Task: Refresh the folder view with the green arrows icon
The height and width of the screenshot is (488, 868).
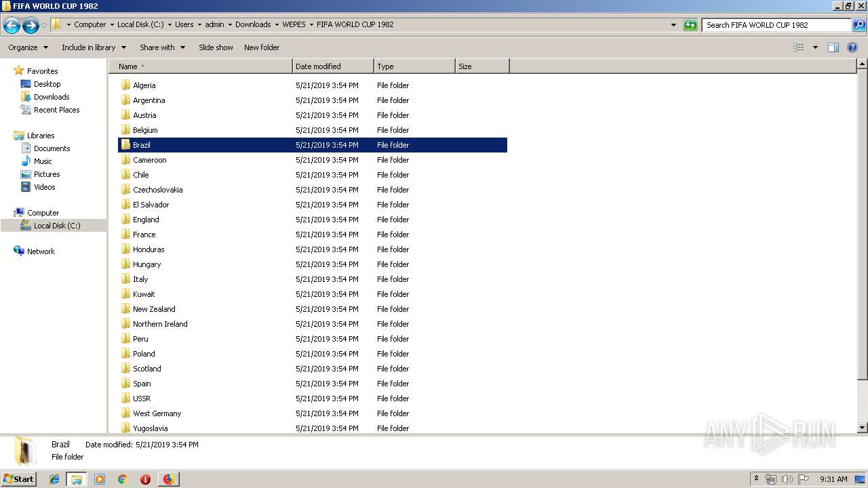Action: pos(690,25)
